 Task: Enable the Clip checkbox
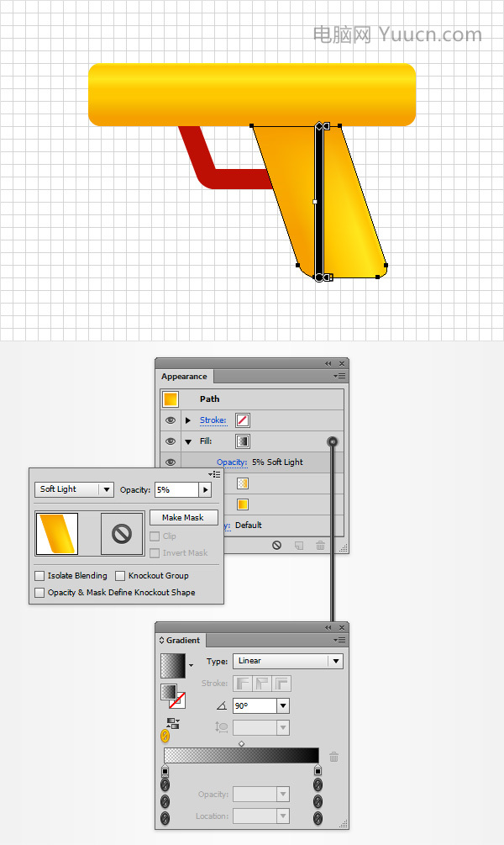155,536
